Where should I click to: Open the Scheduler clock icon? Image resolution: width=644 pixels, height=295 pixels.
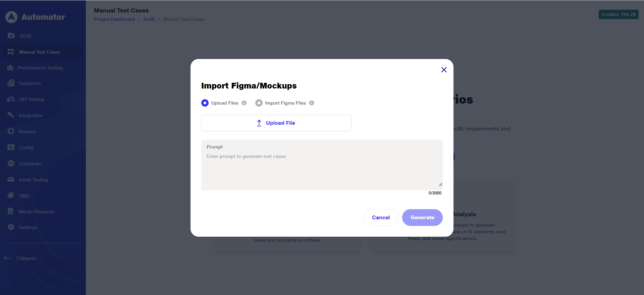pos(11,164)
